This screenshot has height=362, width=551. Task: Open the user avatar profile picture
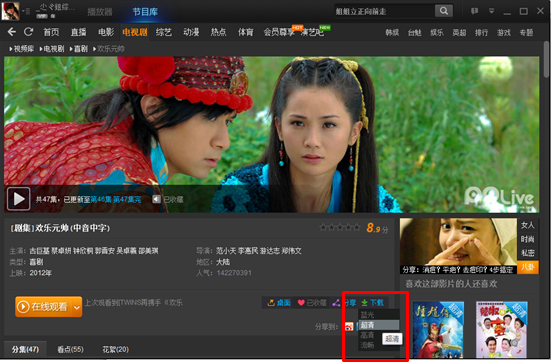(10, 11)
